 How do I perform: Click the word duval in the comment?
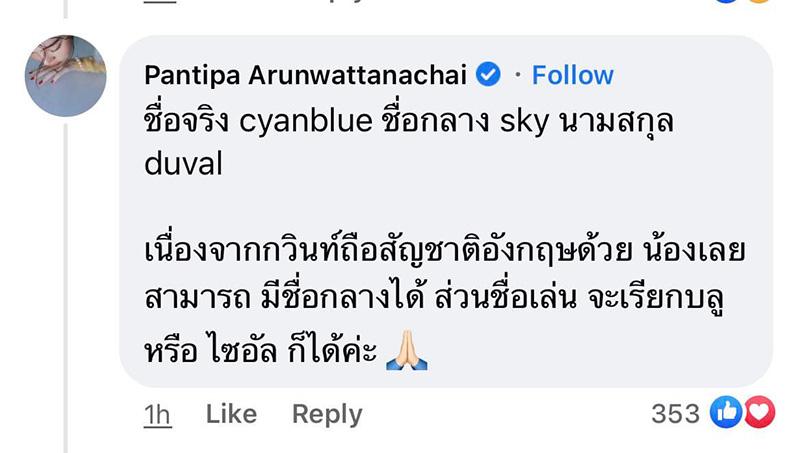pos(182,163)
